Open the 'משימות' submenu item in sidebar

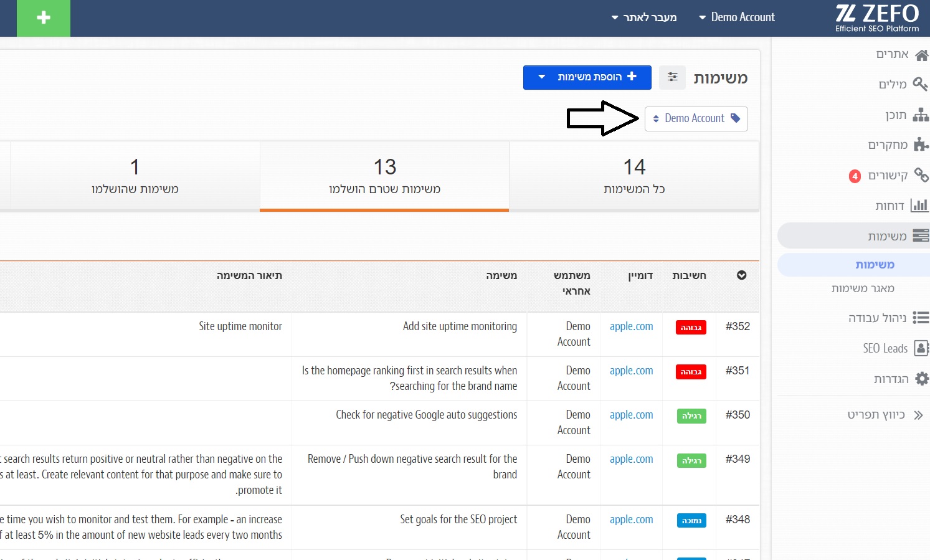(875, 265)
